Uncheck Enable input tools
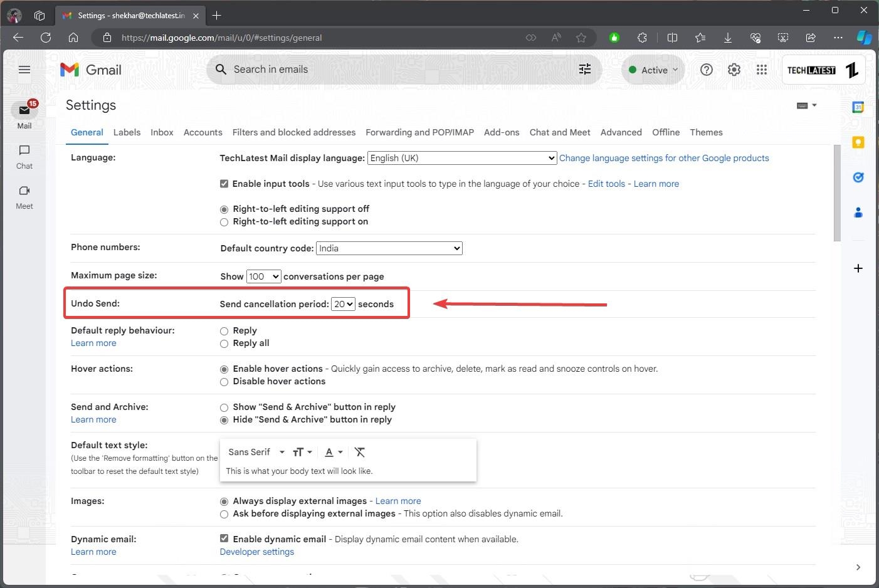 tap(224, 184)
